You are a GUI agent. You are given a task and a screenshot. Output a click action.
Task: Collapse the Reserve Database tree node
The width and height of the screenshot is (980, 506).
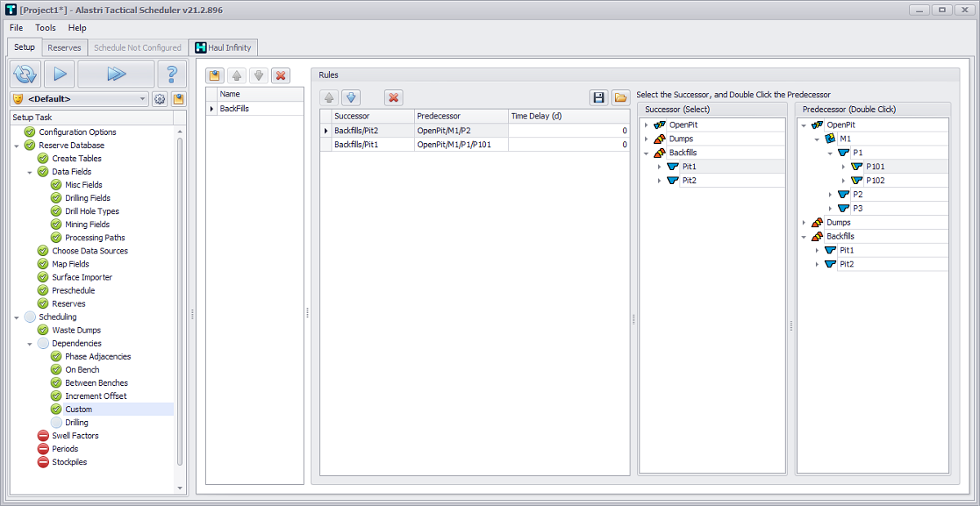17,146
